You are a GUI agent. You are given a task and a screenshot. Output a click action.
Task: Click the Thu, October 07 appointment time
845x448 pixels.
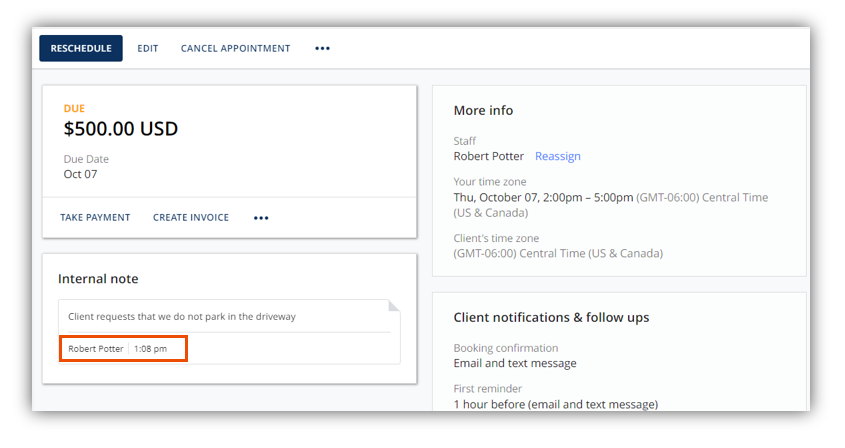point(543,197)
